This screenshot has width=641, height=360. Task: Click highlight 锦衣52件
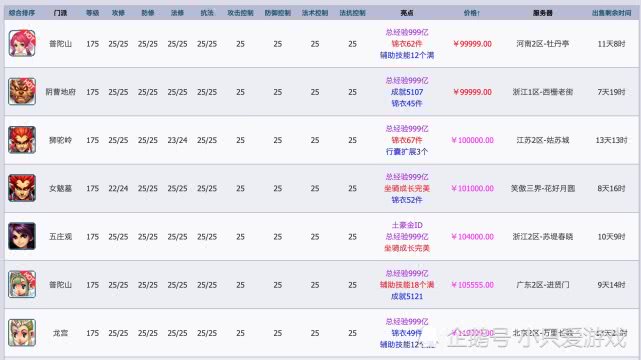point(407,200)
